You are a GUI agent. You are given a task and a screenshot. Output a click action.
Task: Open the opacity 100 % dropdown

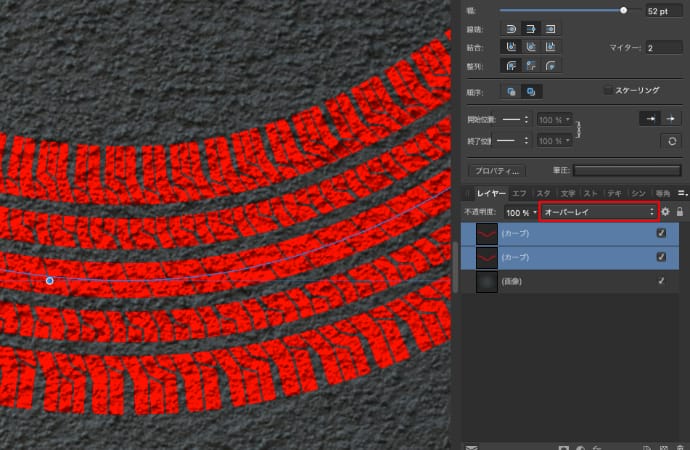pos(519,212)
